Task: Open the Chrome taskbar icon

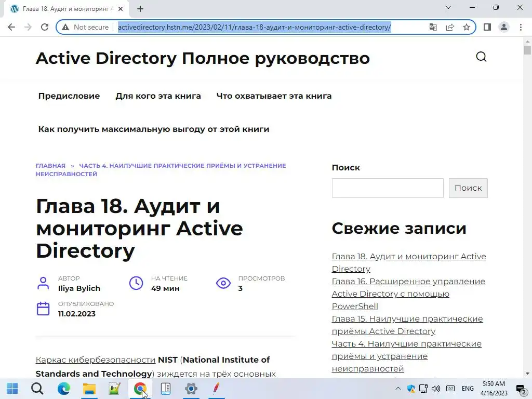Action: click(x=140, y=389)
